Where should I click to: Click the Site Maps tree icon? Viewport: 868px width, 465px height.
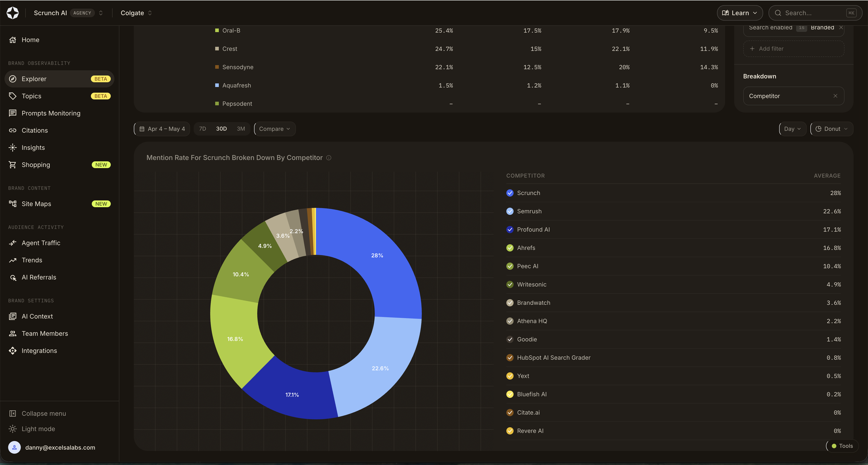click(x=13, y=204)
